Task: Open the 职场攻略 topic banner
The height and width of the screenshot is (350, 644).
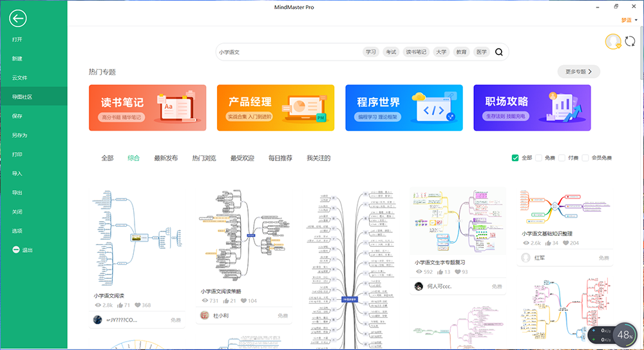Action: point(533,108)
